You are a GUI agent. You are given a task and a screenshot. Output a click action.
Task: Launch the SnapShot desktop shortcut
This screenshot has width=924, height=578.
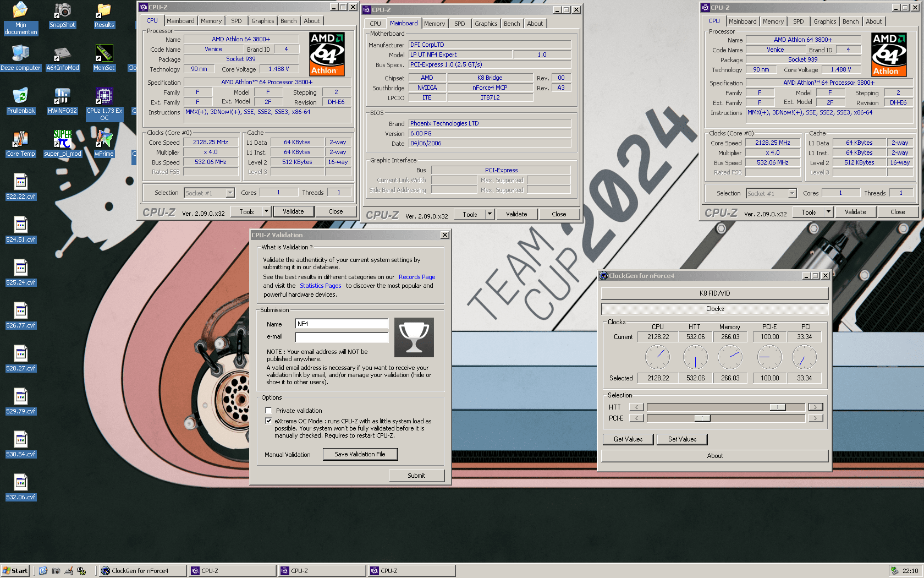pyautogui.click(x=62, y=15)
